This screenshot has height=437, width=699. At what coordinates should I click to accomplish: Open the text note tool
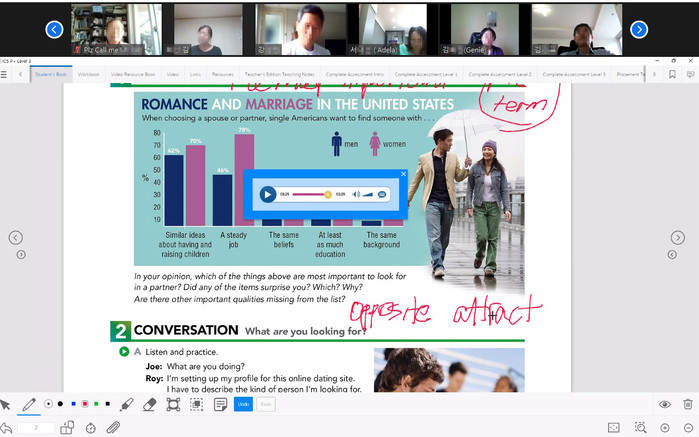pos(220,404)
